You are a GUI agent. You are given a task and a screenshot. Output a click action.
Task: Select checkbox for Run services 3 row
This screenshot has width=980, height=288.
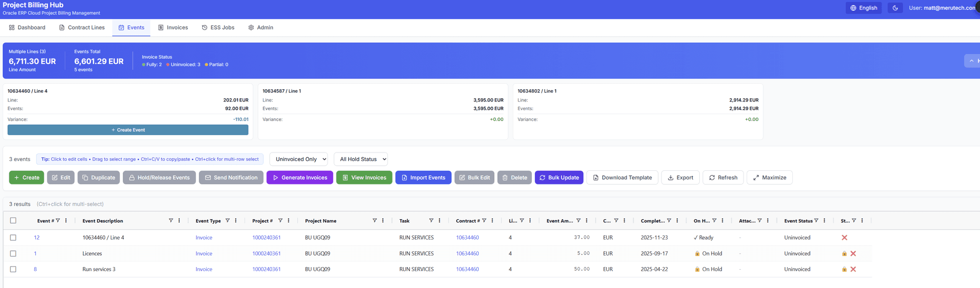coord(13,269)
